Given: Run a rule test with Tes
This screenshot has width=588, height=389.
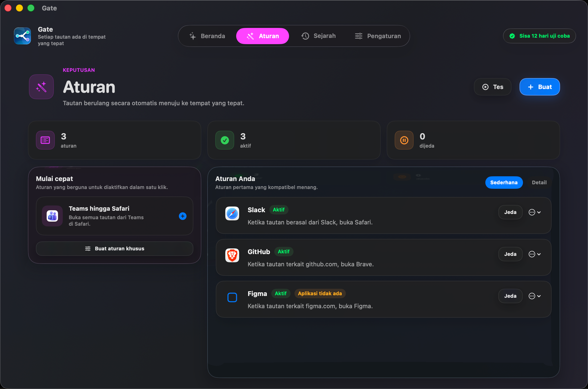Looking at the screenshot, I should 493,87.
